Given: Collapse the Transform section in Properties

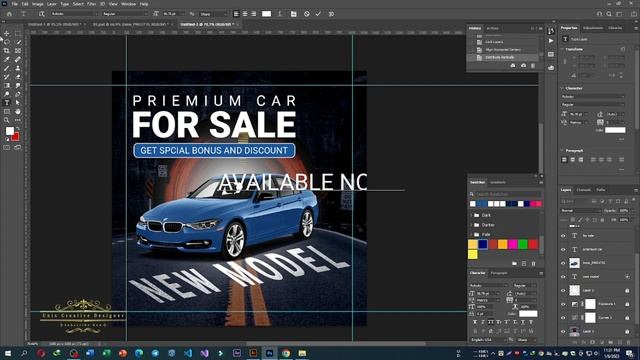Looking at the screenshot, I should (x=562, y=49).
